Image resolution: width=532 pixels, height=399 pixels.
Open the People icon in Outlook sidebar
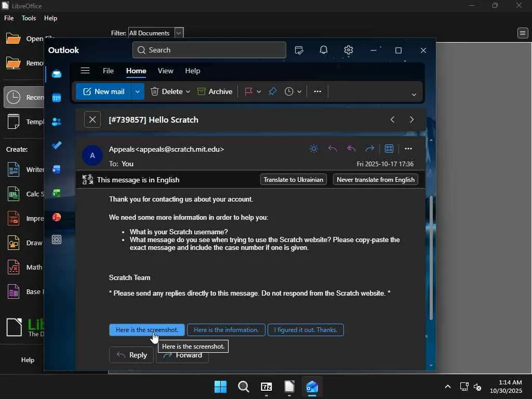pyautogui.click(x=57, y=122)
